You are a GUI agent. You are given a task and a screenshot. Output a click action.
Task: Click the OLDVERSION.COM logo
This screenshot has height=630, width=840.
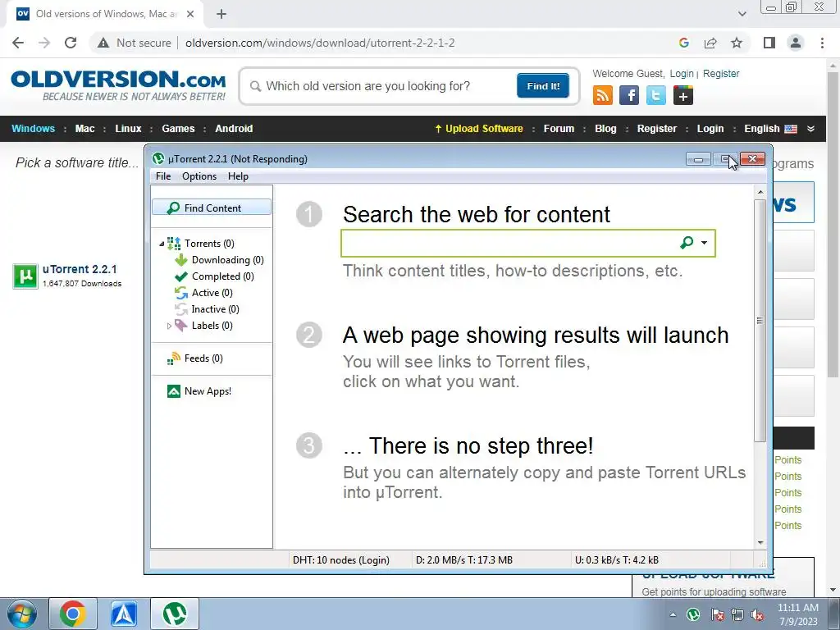click(x=118, y=84)
